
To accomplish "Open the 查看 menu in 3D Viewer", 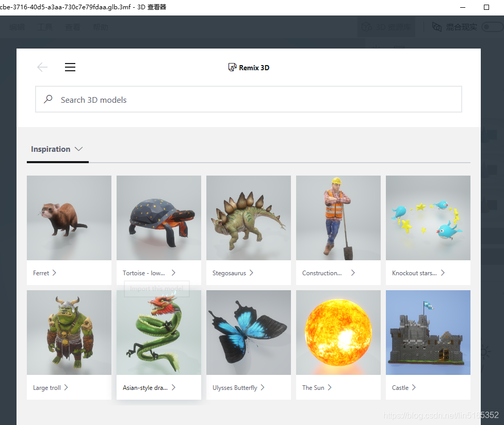I will (73, 27).
